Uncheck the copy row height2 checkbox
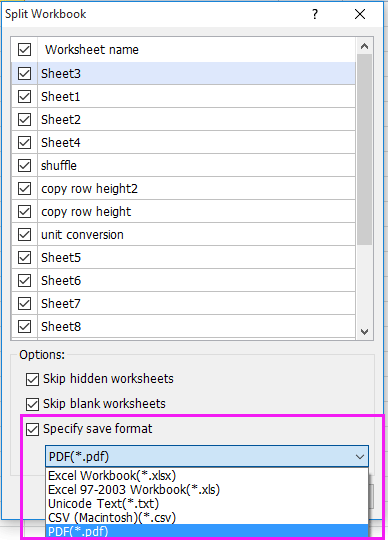 click(x=24, y=188)
